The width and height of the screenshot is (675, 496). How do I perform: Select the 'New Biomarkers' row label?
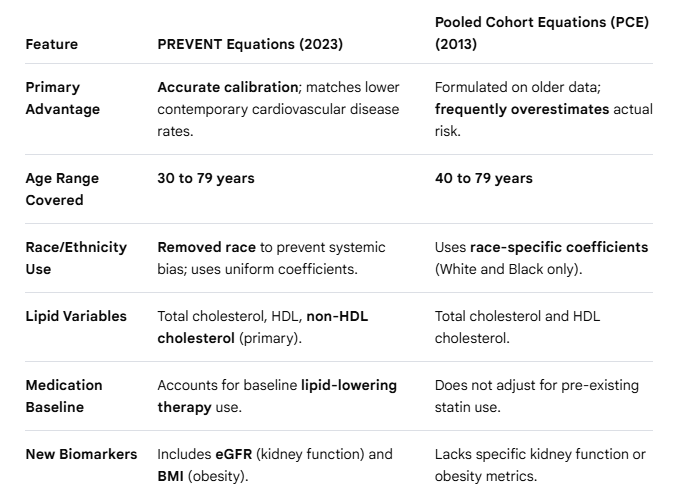[x=81, y=454]
